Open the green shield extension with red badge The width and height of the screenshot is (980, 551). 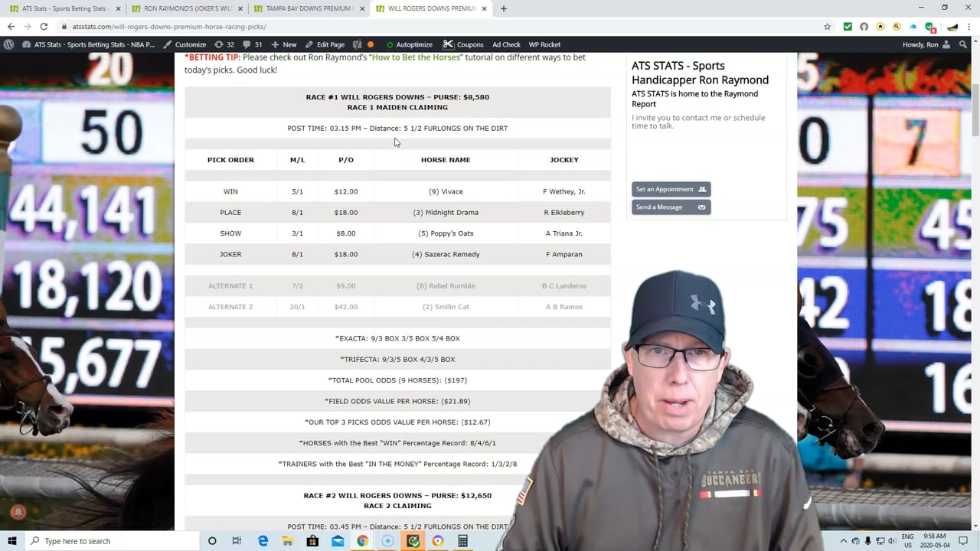929,26
